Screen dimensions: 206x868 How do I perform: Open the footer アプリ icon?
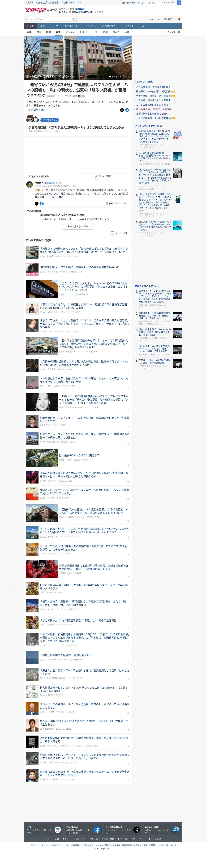pyautogui.click(x=58, y=830)
